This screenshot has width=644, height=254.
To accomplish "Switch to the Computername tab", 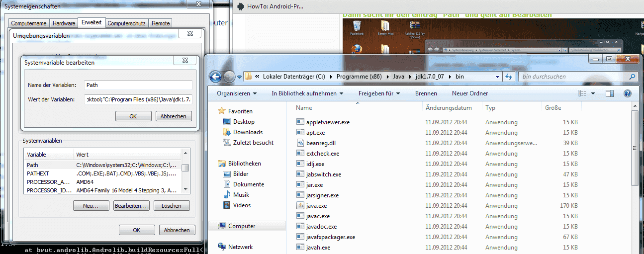I will click(29, 23).
